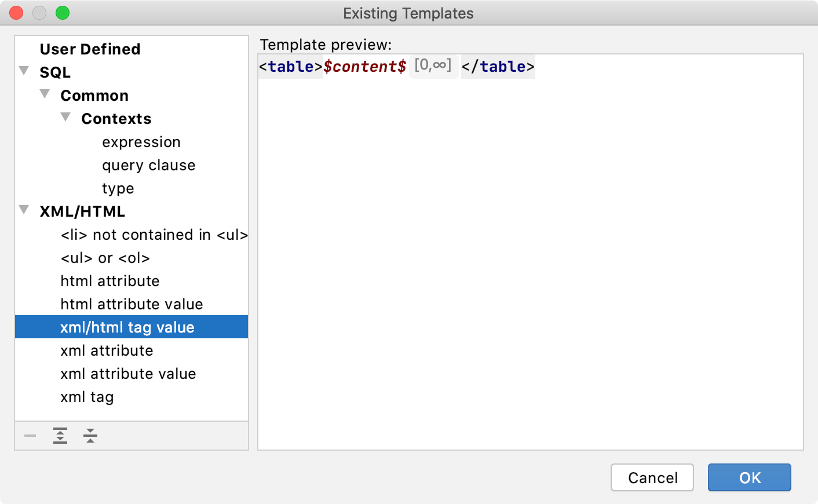The width and height of the screenshot is (818, 504).
Task: Click the Collapse All icon below the tree
Action: pyautogui.click(x=90, y=436)
